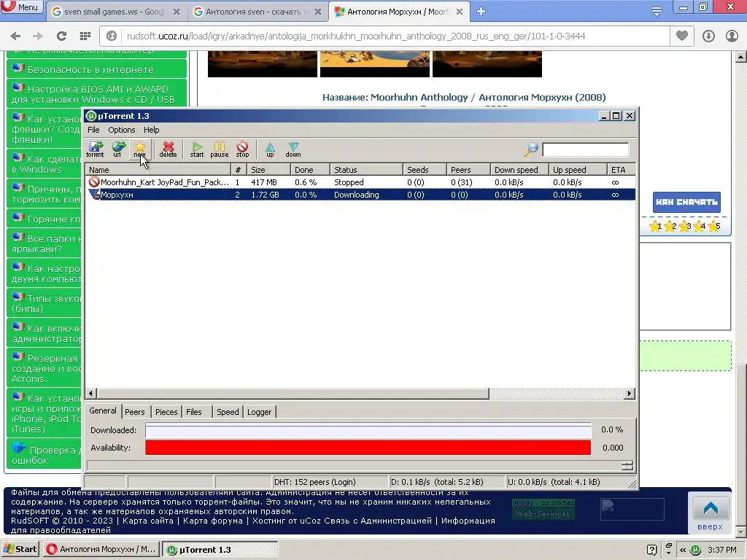Reload the page with the refresh icon
Image resolution: width=747 pixels, height=560 pixels.
(61, 36)
